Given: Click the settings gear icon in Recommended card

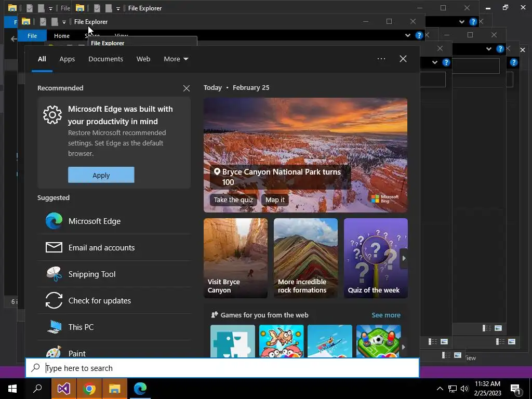Looking at the screenshot, I should tap(52, 115).
